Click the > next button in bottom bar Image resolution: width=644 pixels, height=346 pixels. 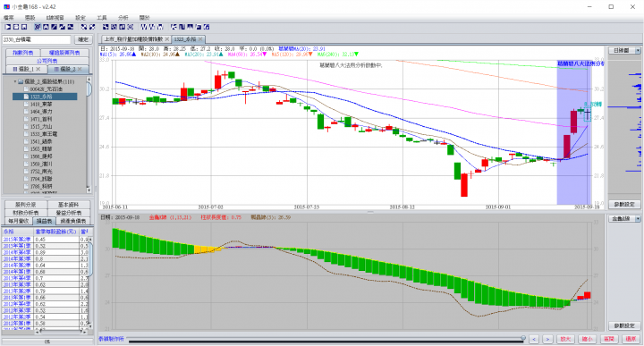pos(547,339)
